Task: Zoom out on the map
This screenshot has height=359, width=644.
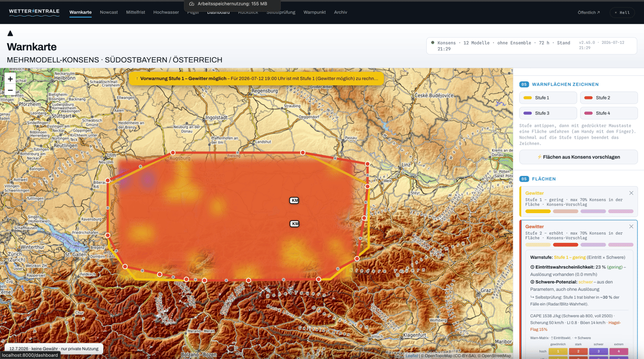Action: pos(10,91)
